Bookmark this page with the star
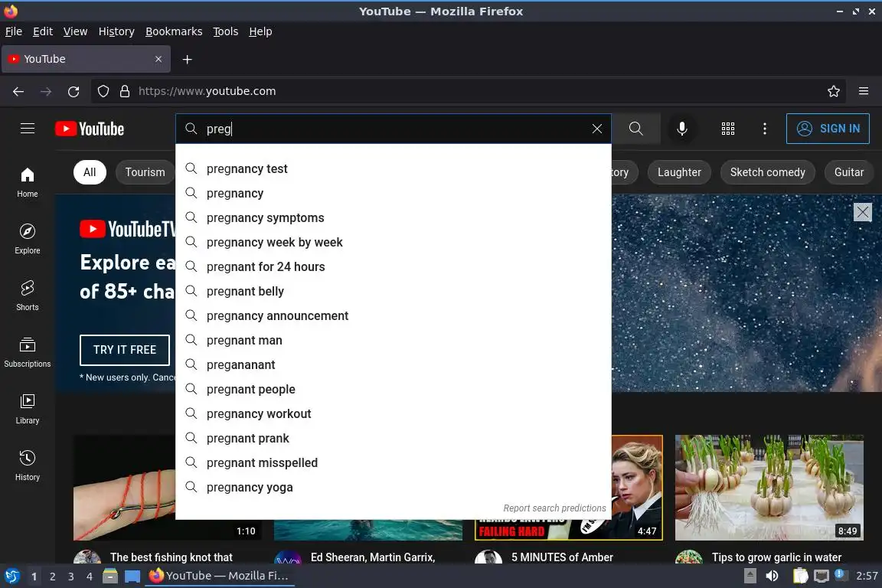The image size is (882, 588). click(x=834, y=91)
